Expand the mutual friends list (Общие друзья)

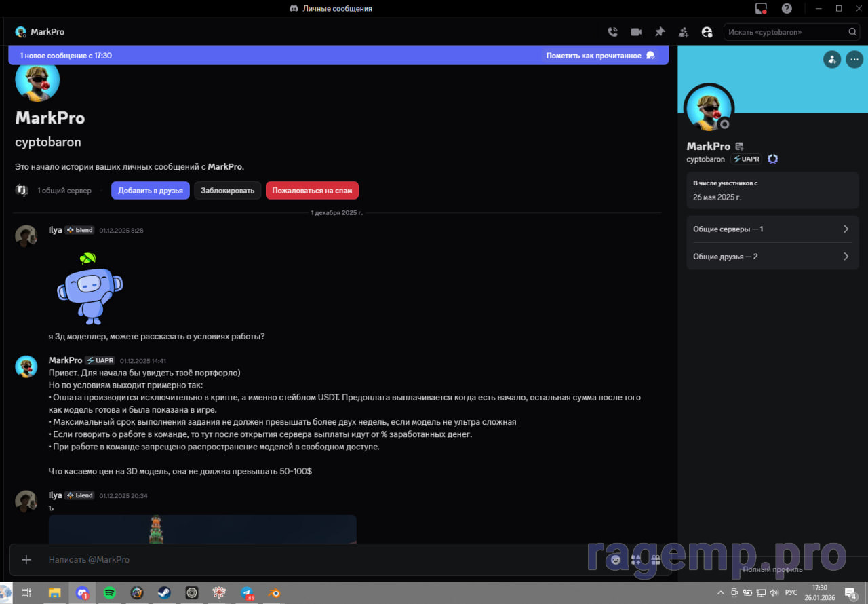tap(772, 257)
